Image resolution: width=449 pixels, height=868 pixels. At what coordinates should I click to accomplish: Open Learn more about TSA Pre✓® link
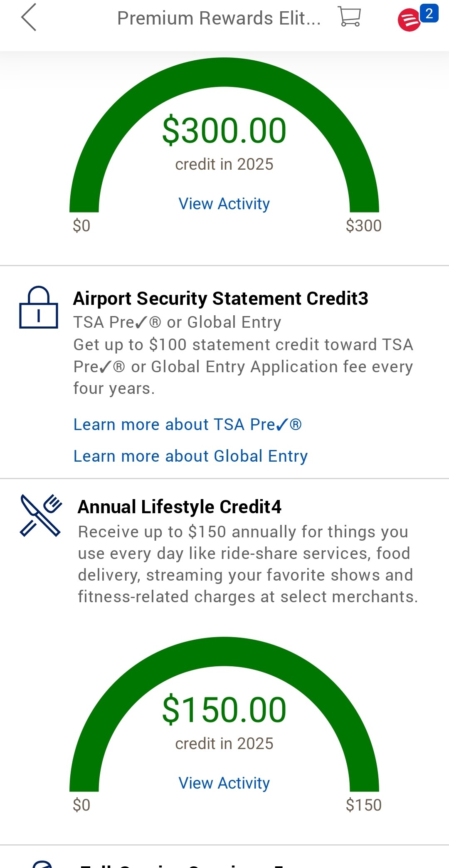pos(187,425)
